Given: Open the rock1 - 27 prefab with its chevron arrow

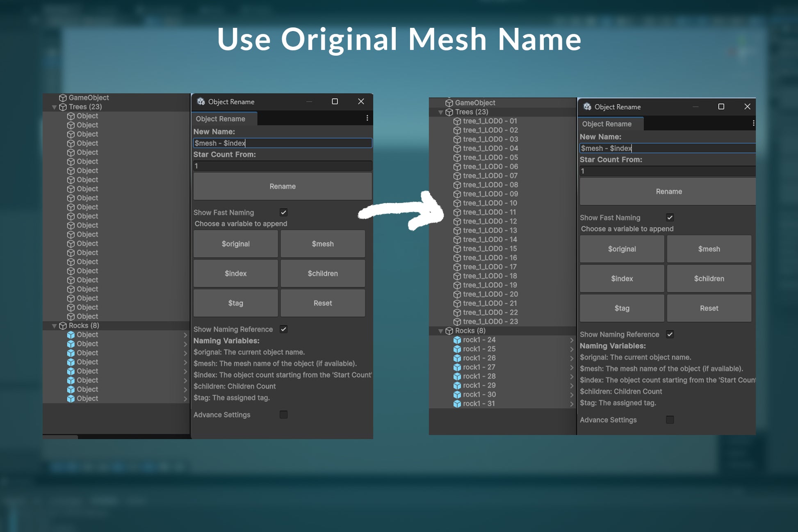Looking at the screenshot, I should click(572, 368).
